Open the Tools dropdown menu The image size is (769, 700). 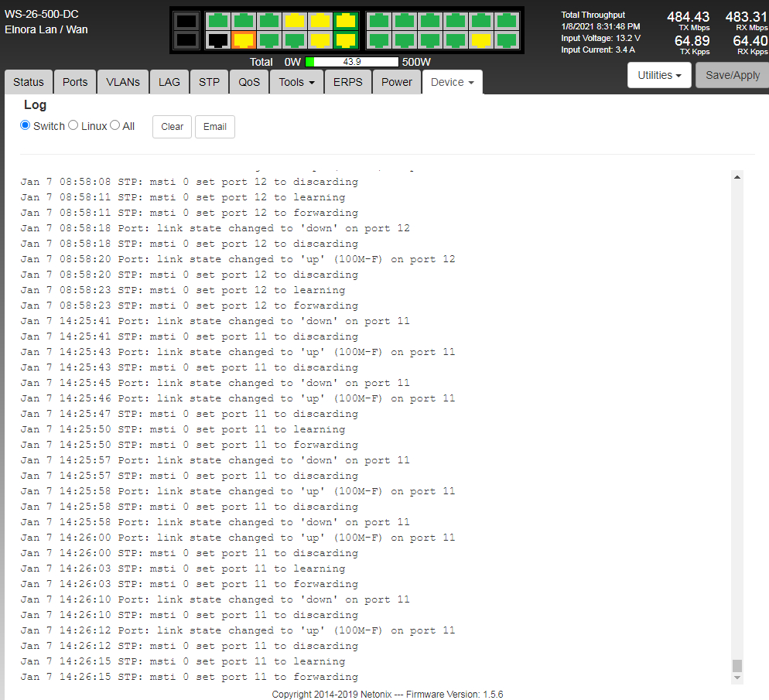click(x=296, y=82)
